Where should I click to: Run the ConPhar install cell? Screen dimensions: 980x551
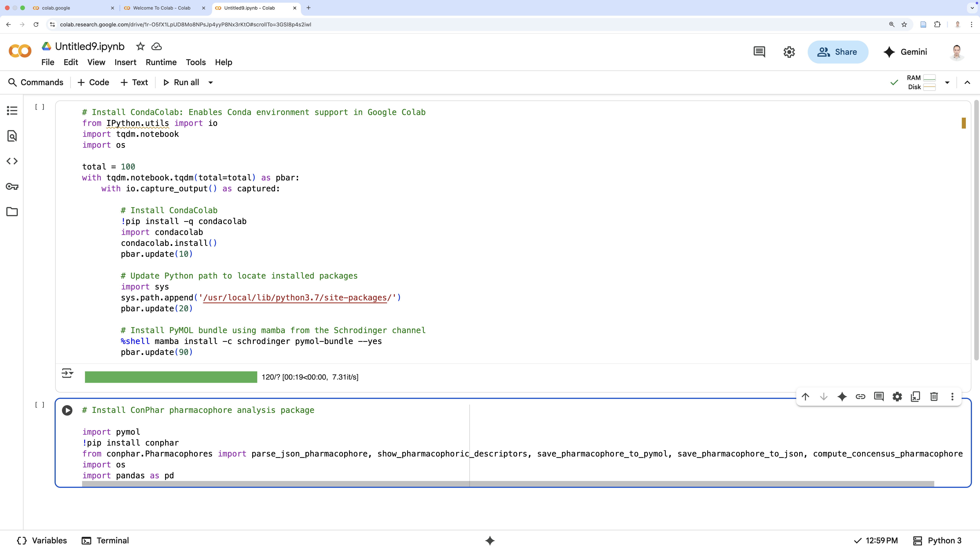[x=67, y=410]
